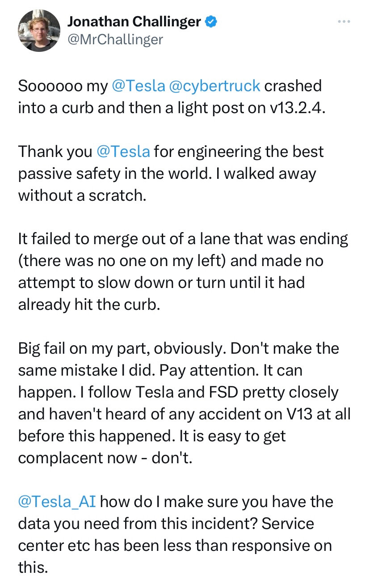
Task: Click the final "this." line of the tweet
Action: coord(33,568)
